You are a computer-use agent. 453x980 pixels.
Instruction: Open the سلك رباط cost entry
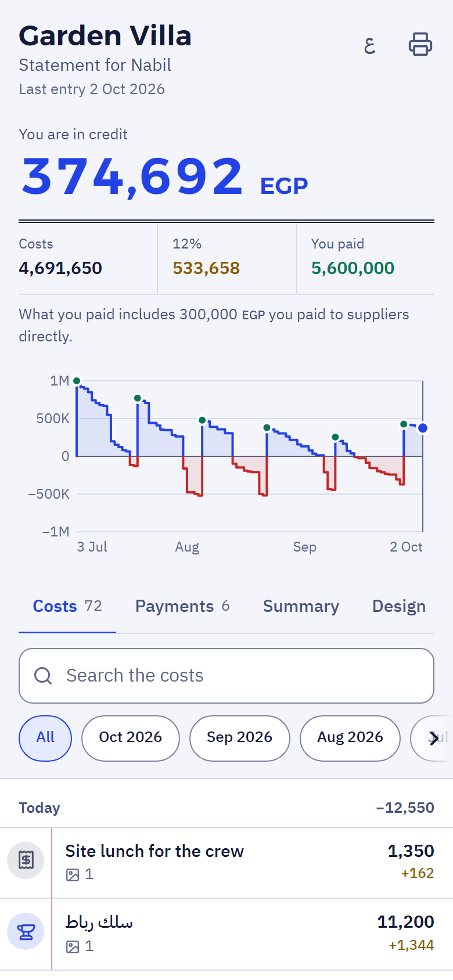[227, 934]
